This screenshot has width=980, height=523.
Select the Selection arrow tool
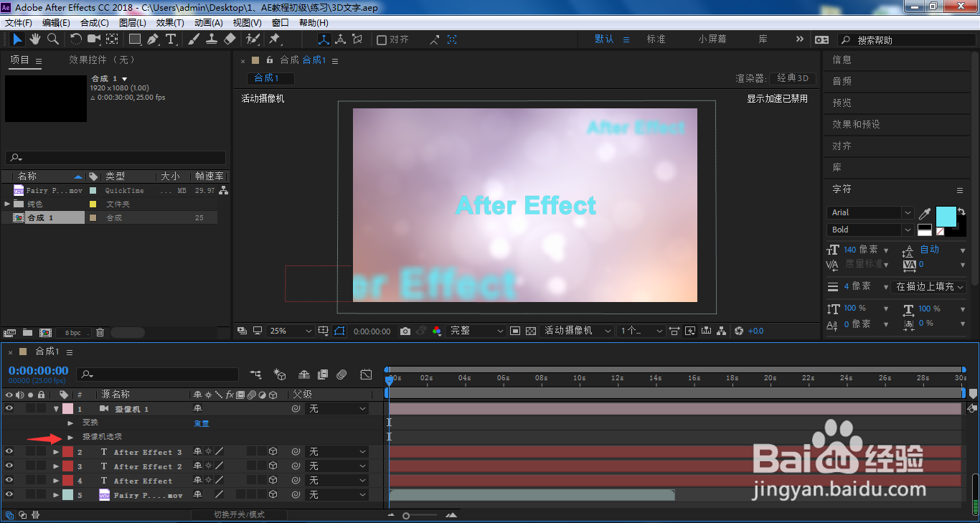(x=17, y=39)
